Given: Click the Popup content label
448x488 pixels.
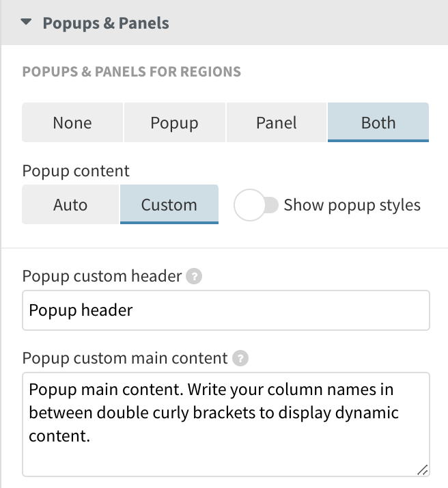Looking at the screenshot, I should tap(76, 170).
